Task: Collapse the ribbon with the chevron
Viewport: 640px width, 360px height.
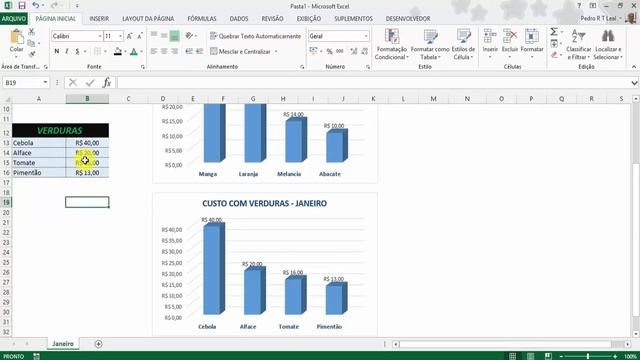Action: (x=634, y=67)
